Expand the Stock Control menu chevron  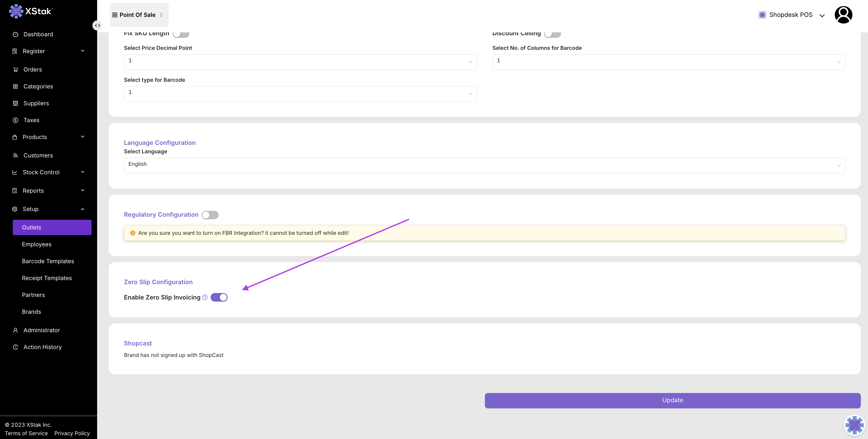(x=83, y=172)
